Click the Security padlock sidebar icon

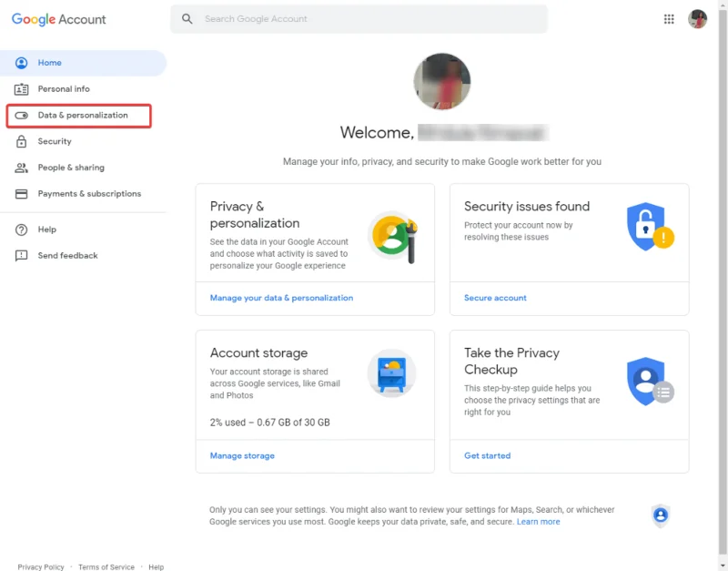(23, 141)
